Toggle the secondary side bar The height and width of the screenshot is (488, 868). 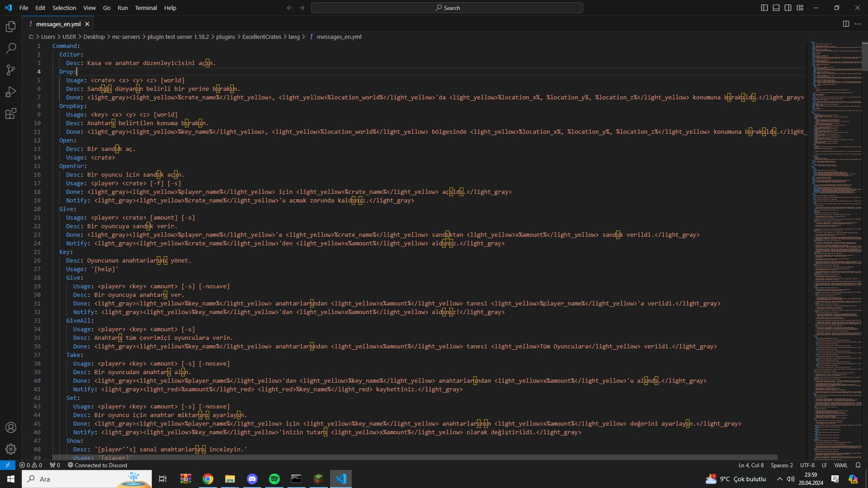point(788,8)
